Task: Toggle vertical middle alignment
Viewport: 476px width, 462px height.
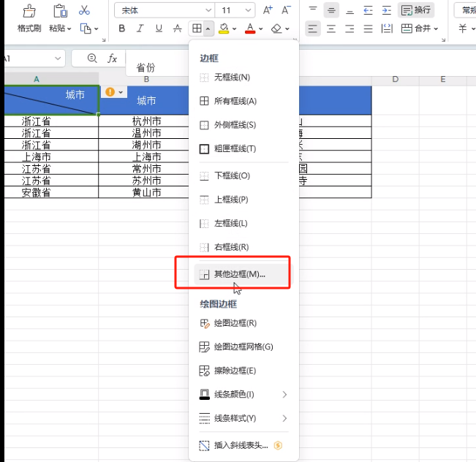Action: 331,10
